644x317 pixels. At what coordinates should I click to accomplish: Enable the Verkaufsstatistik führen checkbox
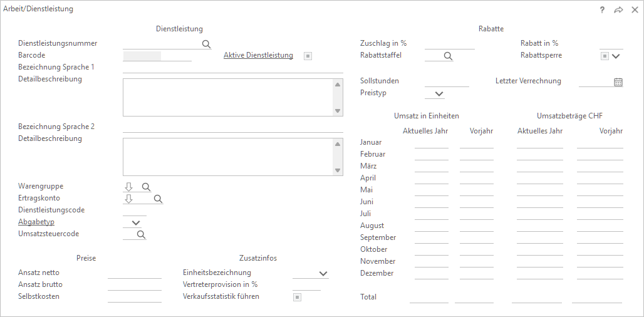point(298,297)
